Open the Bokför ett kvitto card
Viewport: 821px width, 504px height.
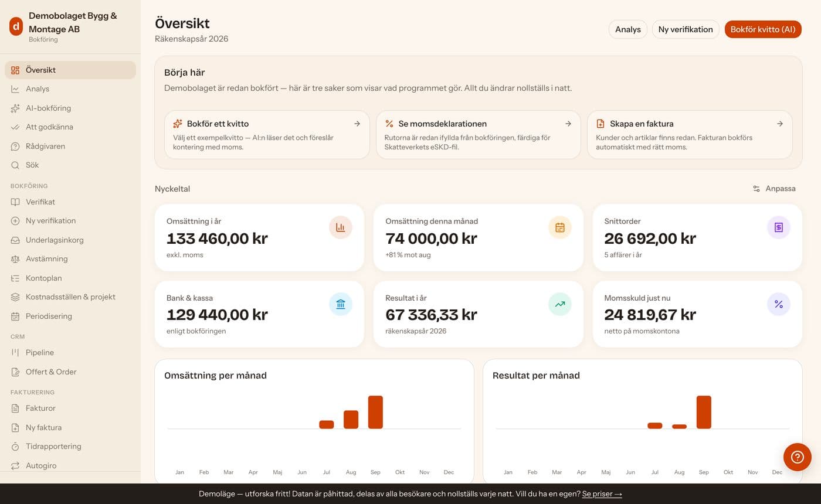267,135
